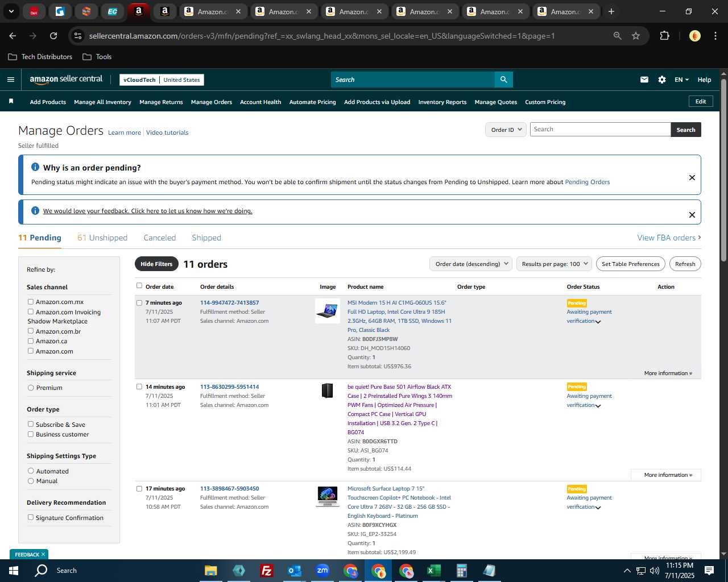728x582 pixels.
Task: Open Outlook from the taskbar
Action: coord(294,571)
